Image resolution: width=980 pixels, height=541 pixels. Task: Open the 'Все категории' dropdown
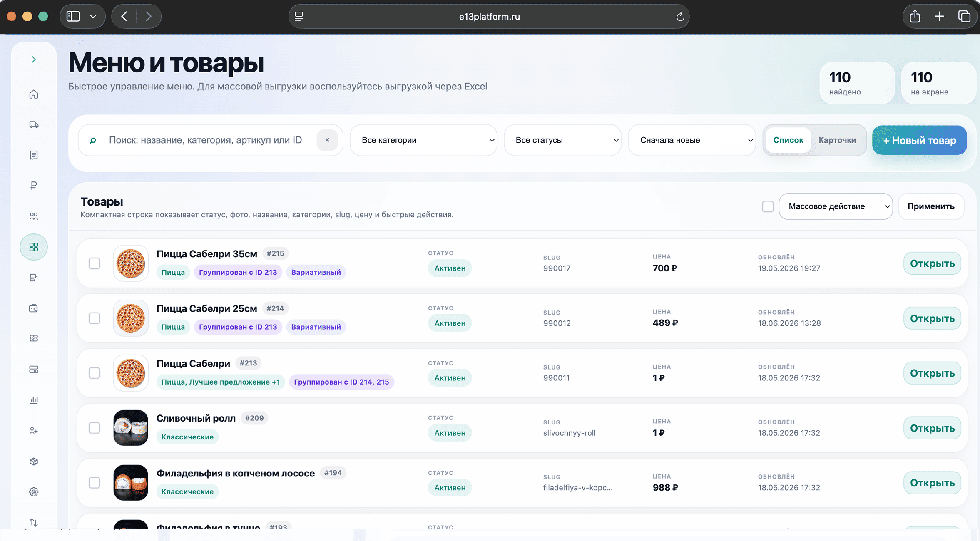[423, 140]
